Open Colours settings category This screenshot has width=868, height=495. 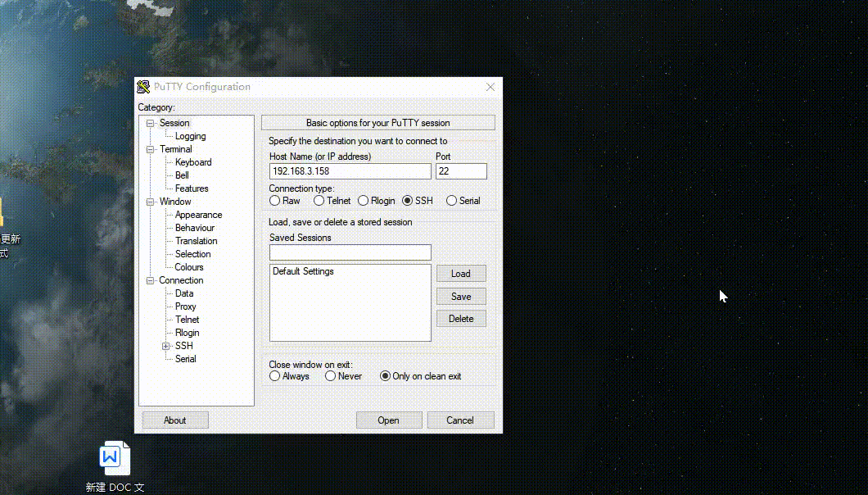click(189, 267)
